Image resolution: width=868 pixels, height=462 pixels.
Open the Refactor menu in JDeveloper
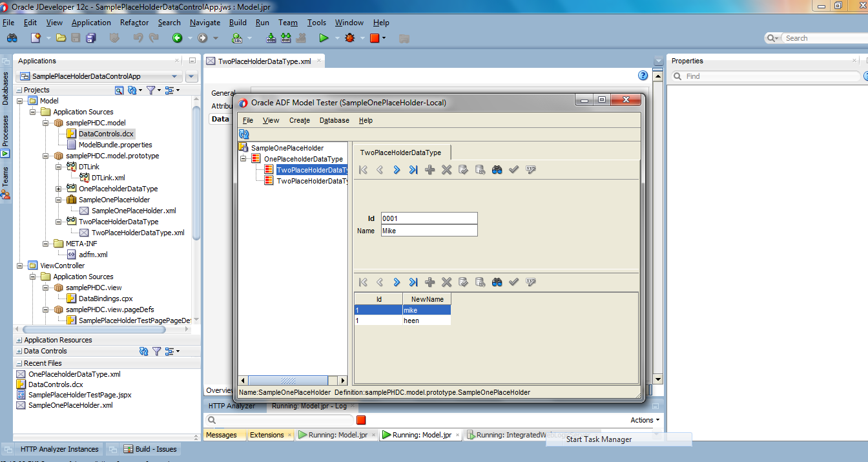point(134,23)
